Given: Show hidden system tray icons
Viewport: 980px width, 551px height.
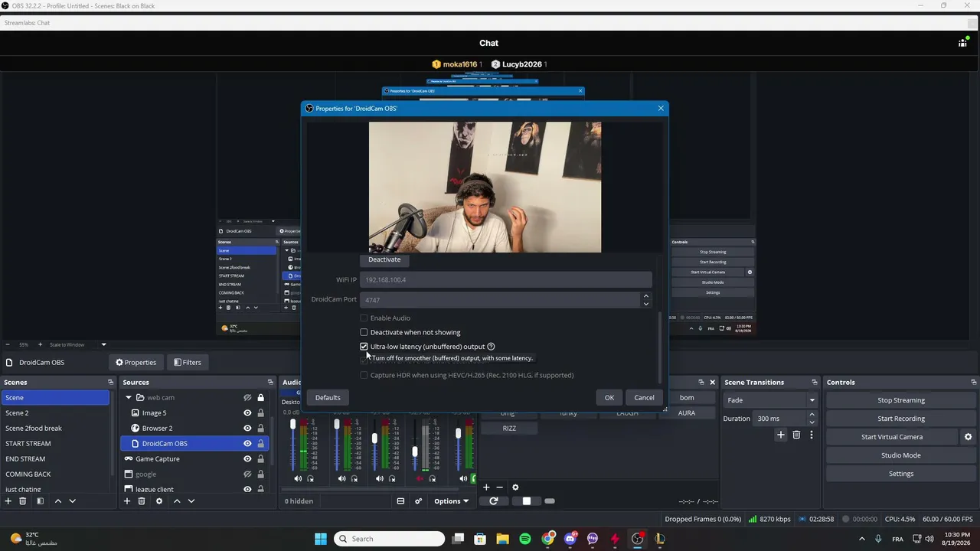Looking at the screenshot, I should coord(861,539).
